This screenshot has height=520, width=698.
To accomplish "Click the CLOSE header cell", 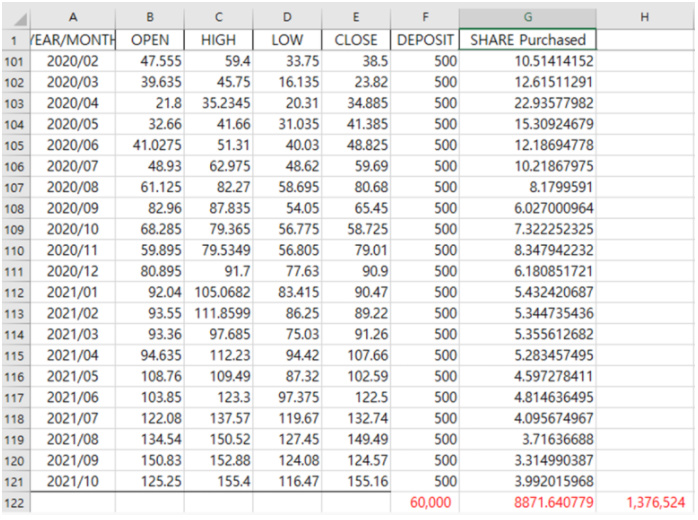I will click(x=356, y=40).
